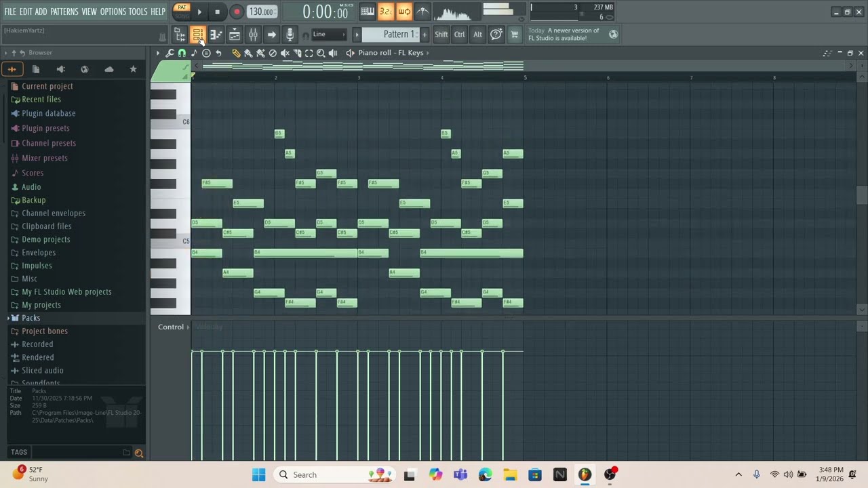The width and height of the screenshot is (868, 488).
Task: Select the Draw pencil tool
Action: [236, 53]
